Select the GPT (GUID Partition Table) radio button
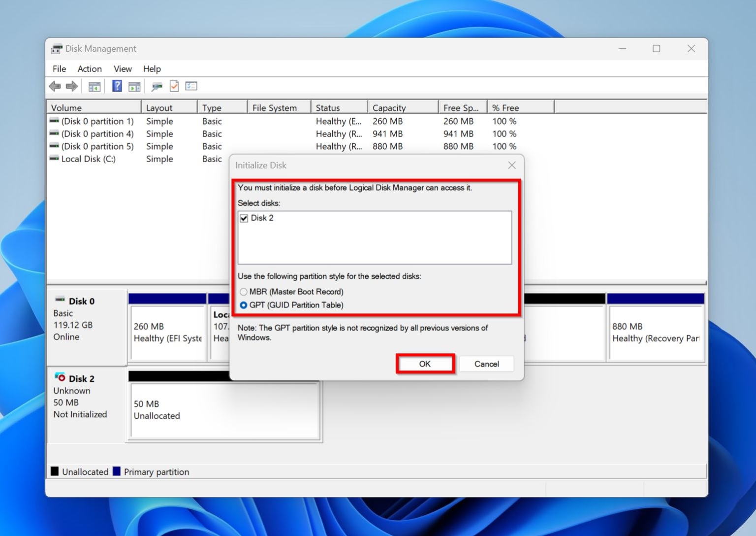This screenshot has width=756, height=536. [243, 305]
